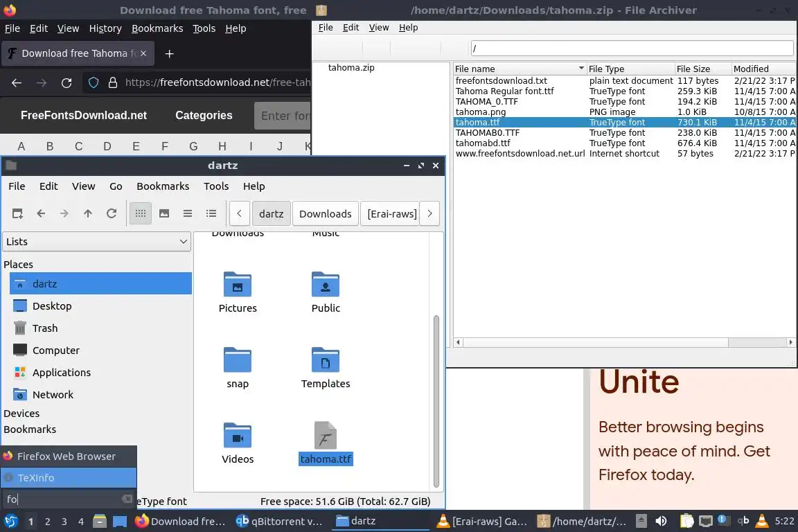Reload the dartz folder view

tap(112, 214)
